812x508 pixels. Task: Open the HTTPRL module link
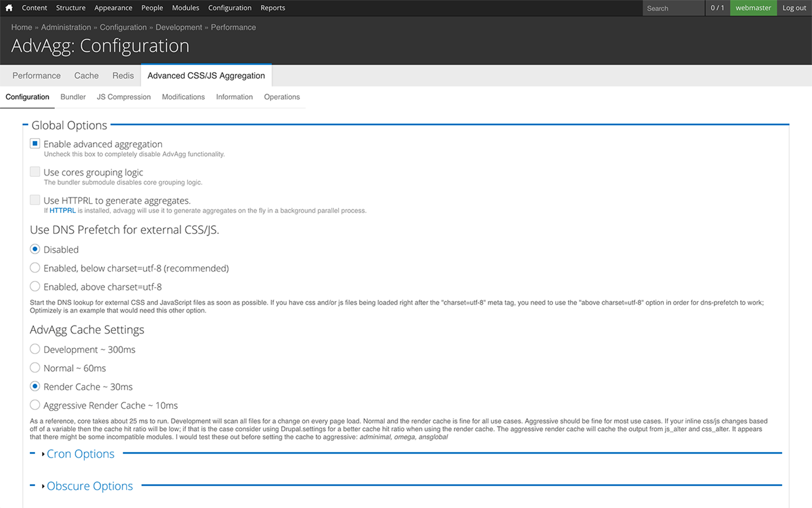click(x=62, y=210)
